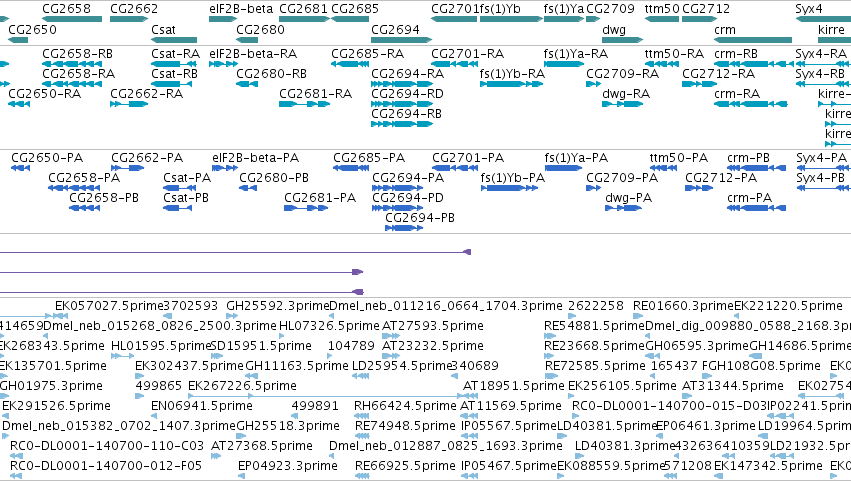Image resolution: width=851 pixels, height=481 pixels.
Task: Click protein label dwg-PA
Action: [628, 198]
